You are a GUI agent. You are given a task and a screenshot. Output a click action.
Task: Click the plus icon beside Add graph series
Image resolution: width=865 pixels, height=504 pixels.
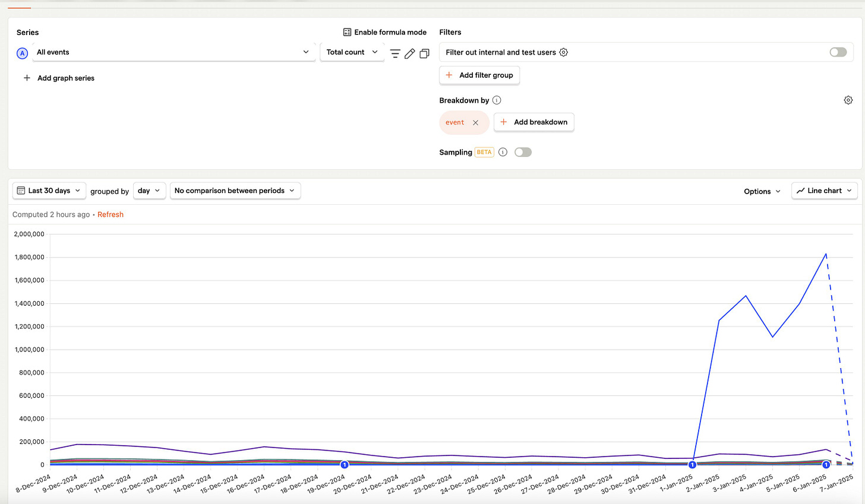pos(27,78)
